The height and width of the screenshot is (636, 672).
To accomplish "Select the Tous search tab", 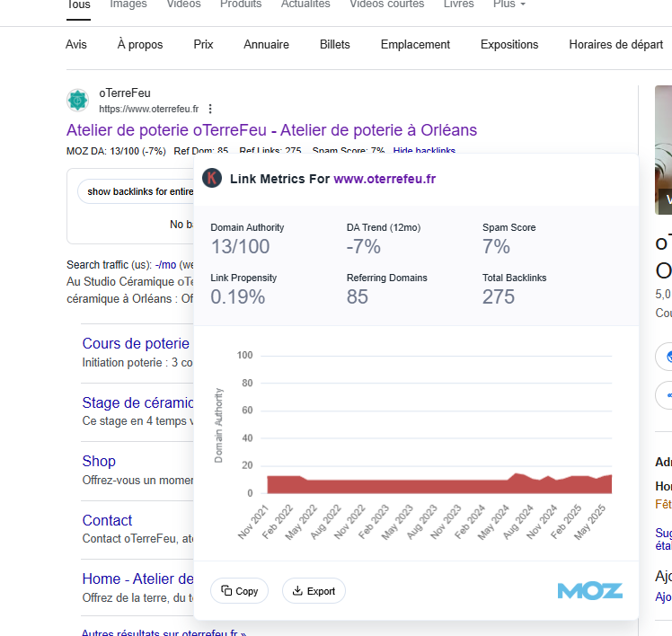I will click(78, 5).
